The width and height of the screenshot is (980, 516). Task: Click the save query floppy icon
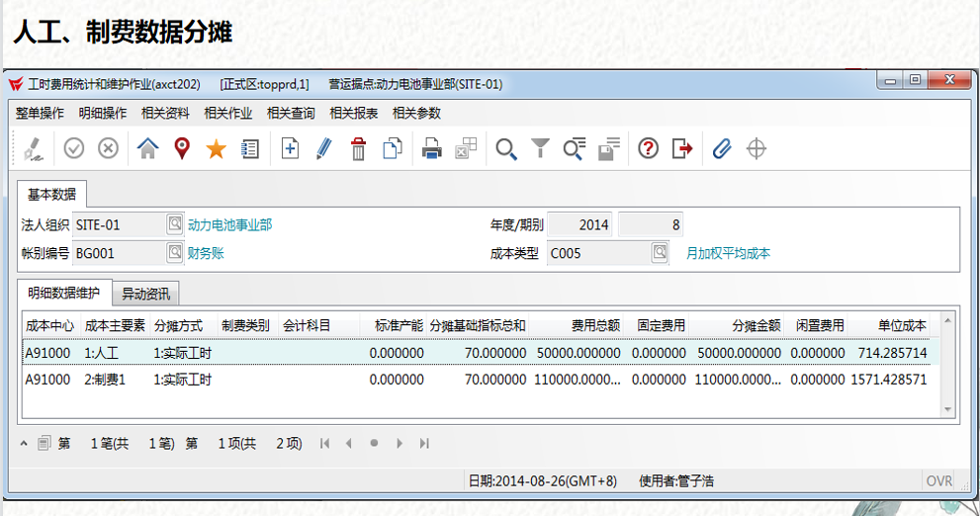point(608,148)
